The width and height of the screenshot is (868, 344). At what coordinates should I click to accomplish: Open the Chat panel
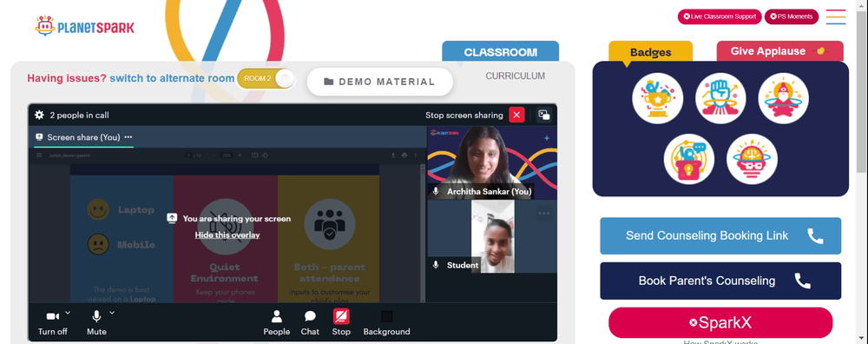pyautogui.click(x=310, y=323)
